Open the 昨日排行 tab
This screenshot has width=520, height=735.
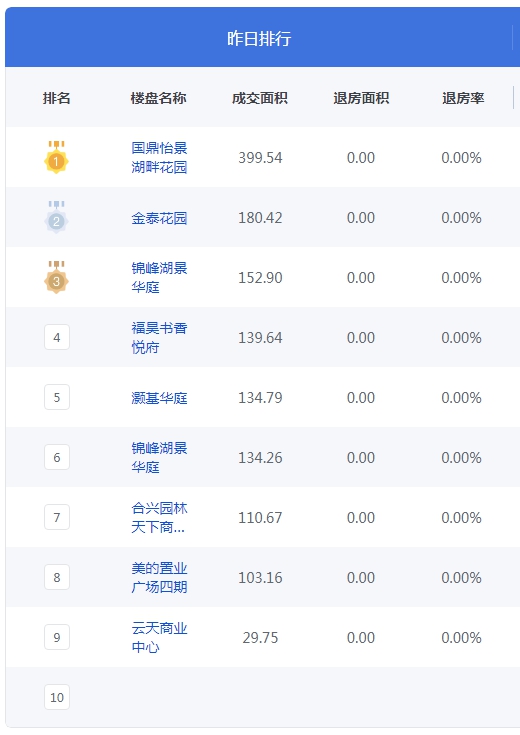(x=259, y=38)
